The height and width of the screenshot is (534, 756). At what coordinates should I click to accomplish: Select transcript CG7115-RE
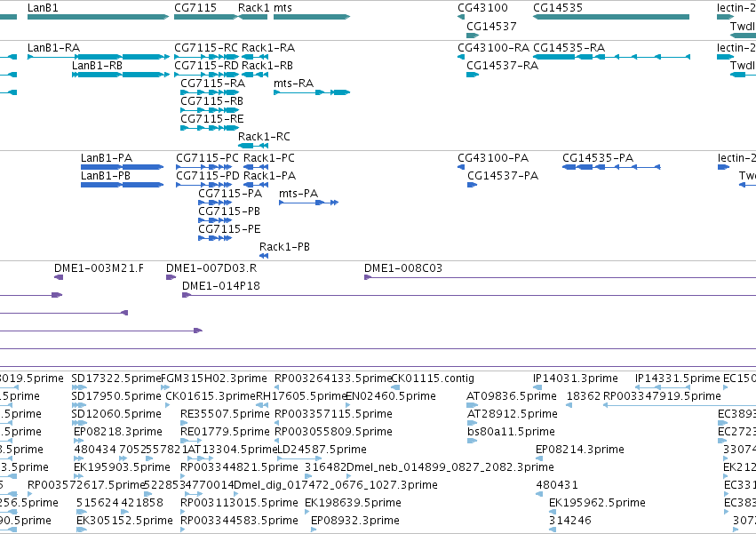210,128
